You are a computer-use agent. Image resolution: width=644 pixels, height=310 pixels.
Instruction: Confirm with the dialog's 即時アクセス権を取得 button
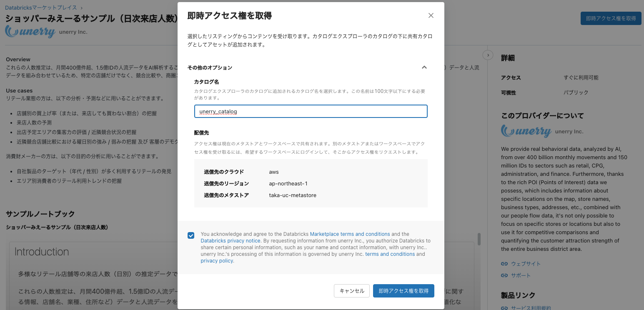coord(403,291)
